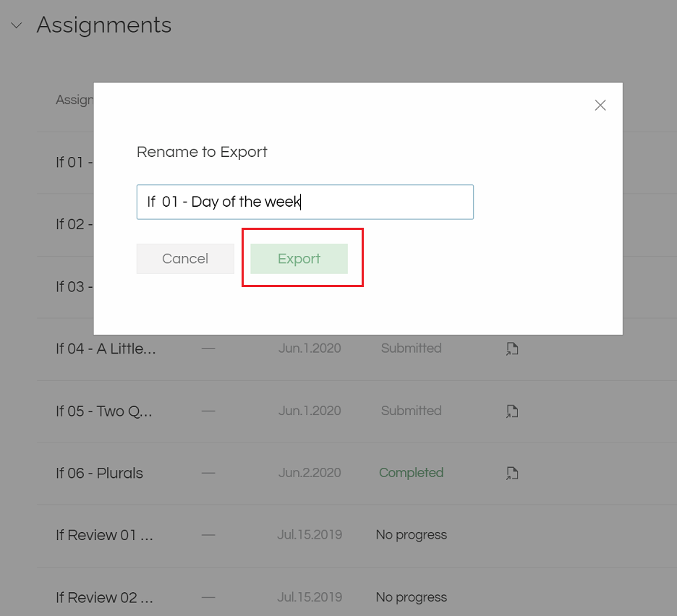Collapse the Assignments section chevron
Screen dimensions: 677x616
(x=16, y=25)
